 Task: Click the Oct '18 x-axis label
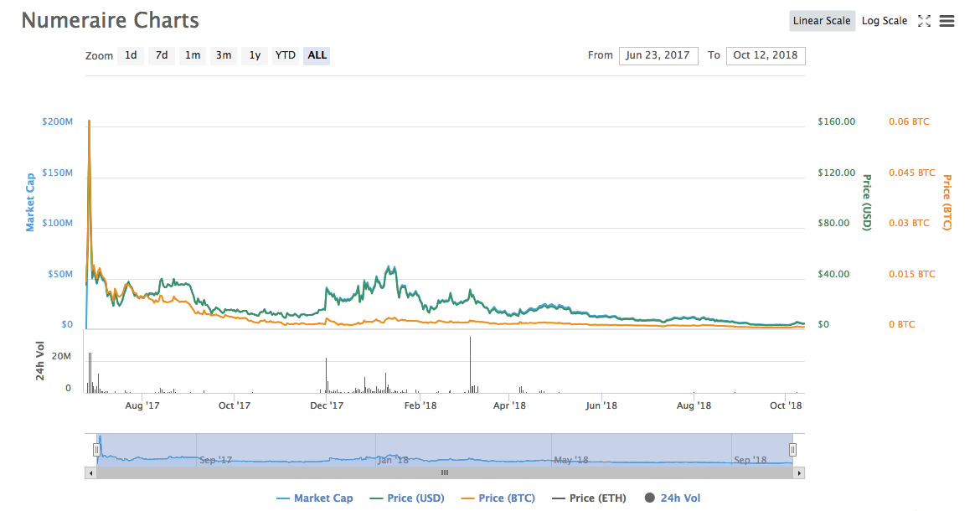[x=786, y=405]
